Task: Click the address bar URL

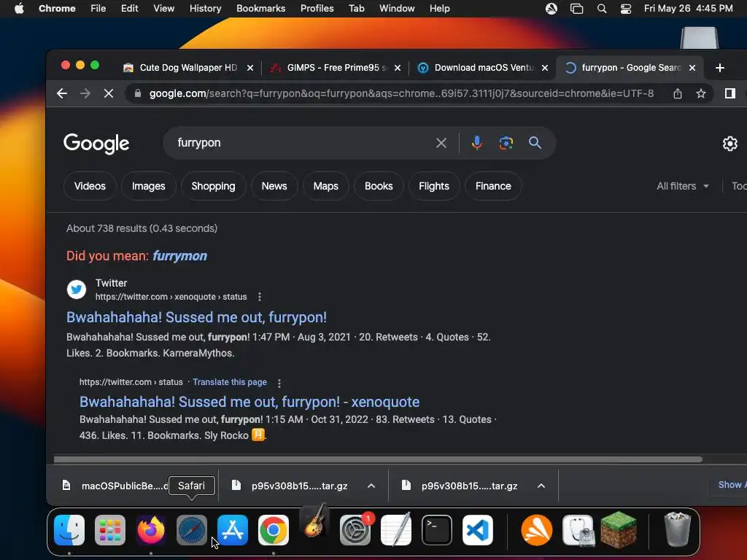Action: 401,93
